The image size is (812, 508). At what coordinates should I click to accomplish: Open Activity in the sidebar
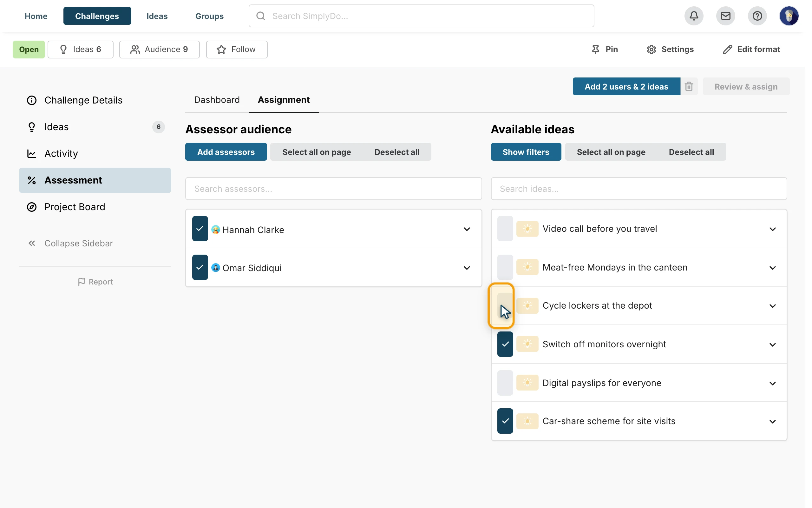click(x=95, y=154)
